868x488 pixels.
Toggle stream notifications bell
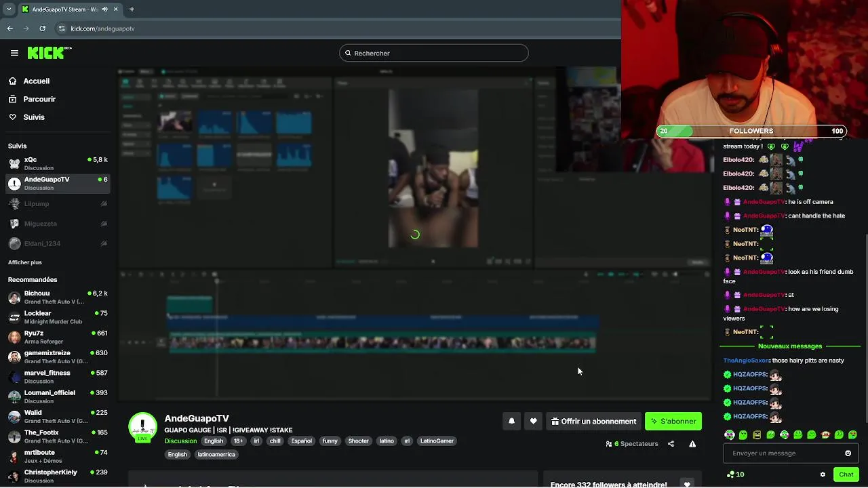512,421
